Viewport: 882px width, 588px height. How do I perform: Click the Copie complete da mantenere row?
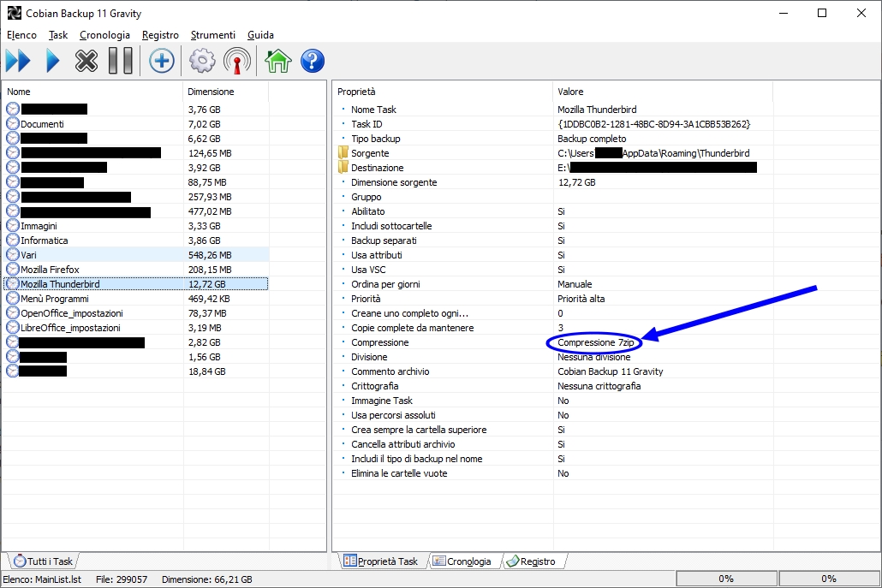(x=412, y=328)
